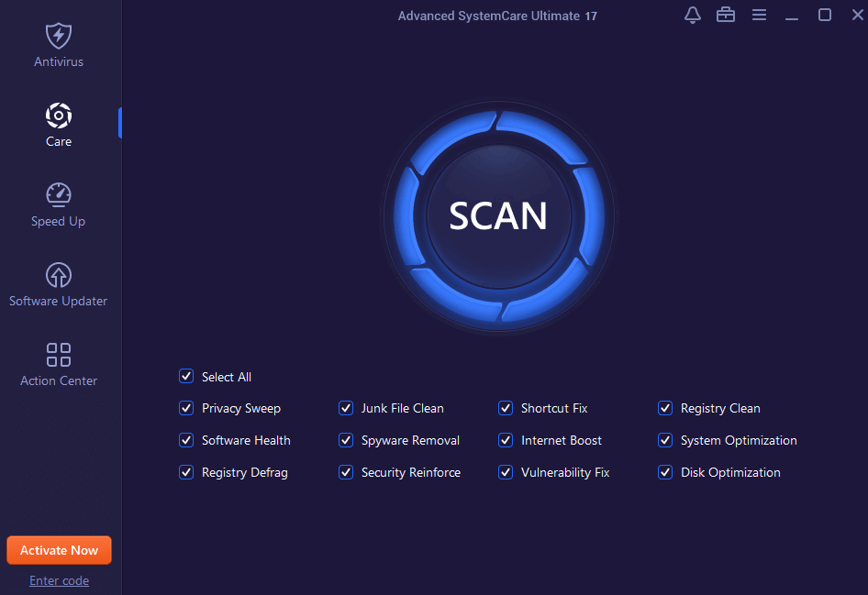Launch Software Updater from the sidebar
The width and height of the screenshot is (868, 595).
58,283
